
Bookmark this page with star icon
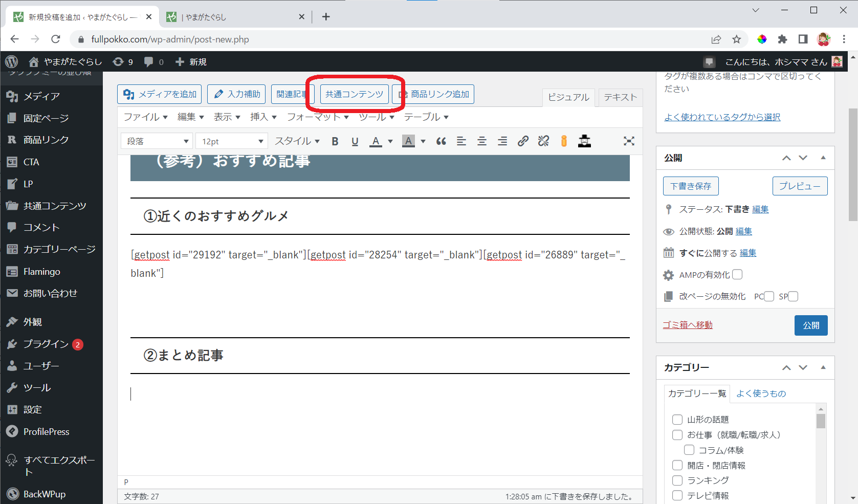tap(736, 39)
